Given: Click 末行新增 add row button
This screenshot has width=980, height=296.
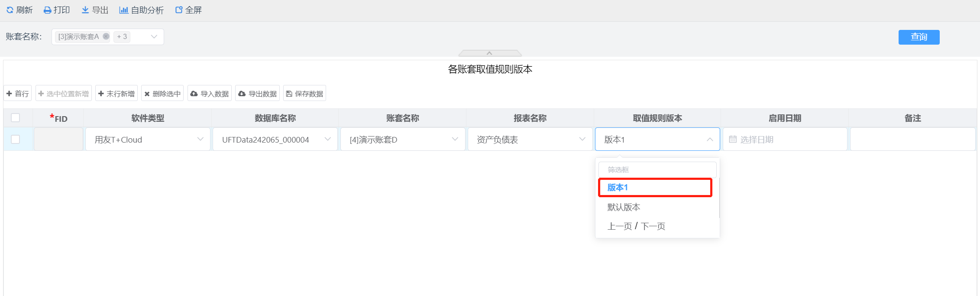Looking at the screenshot, I should pos(116,93).
